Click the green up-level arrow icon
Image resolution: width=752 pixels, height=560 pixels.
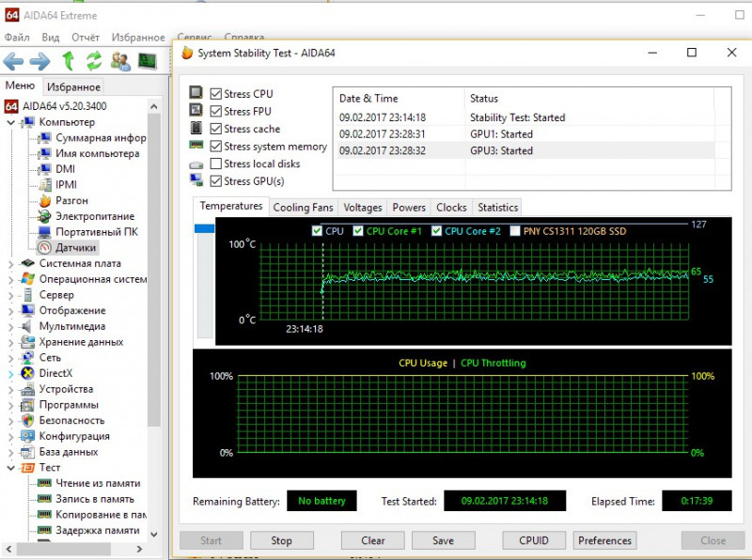click(69, 61)
